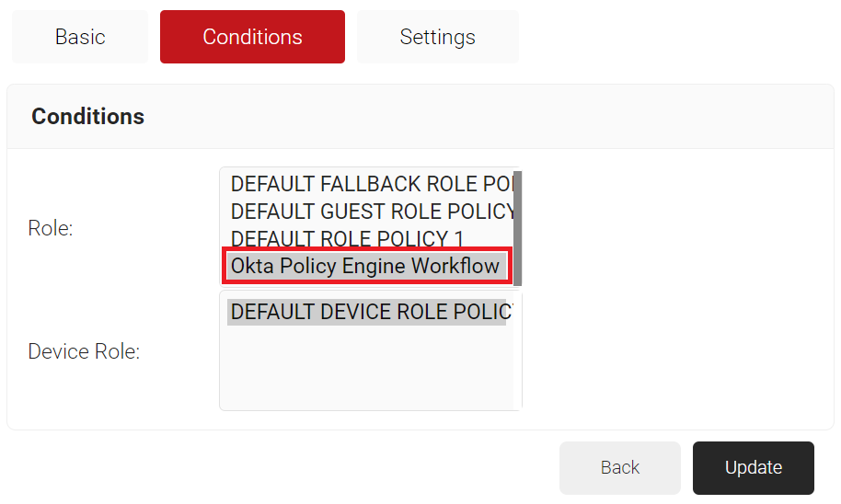Pick DEFAULT ROLE POLICY 1 entry
The height and width of the screenshot is (504, 841).
coord(347,239)
